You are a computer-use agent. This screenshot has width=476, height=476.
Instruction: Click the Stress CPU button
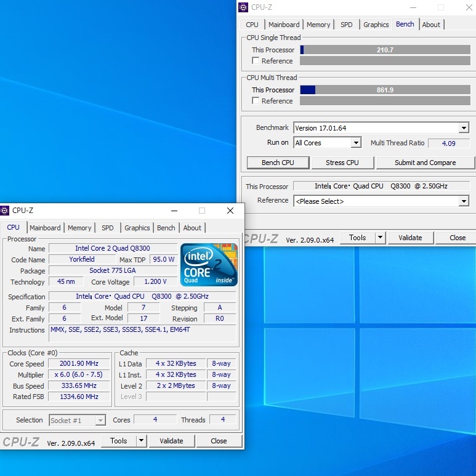pyautogui.click(x=342, y=163)
